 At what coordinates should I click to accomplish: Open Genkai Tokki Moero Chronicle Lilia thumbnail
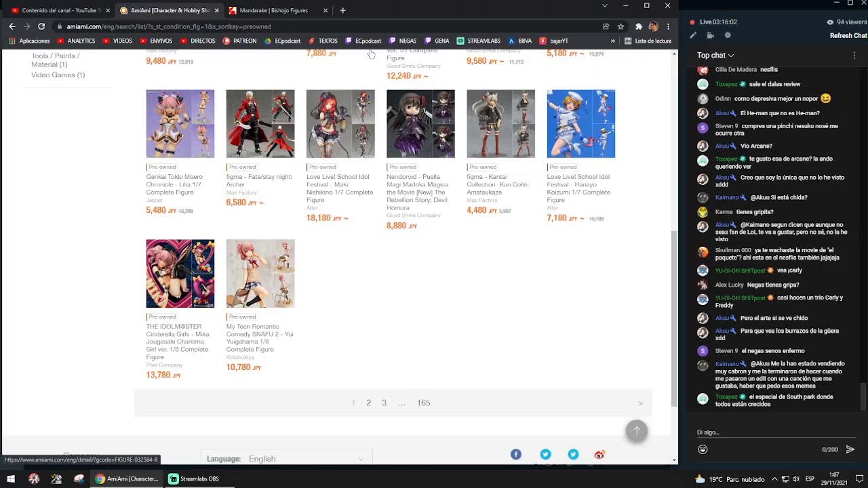(180, 123)
